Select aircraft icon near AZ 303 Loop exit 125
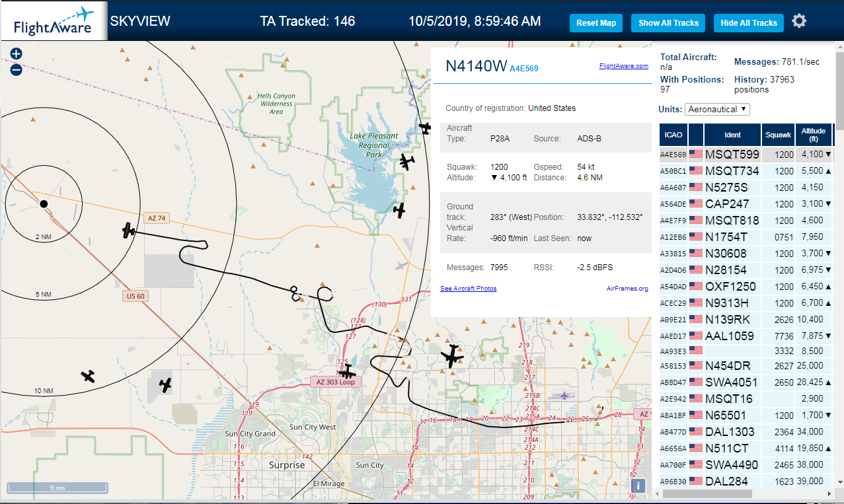This screenshot has width=844, height=504. pos(346,372)
